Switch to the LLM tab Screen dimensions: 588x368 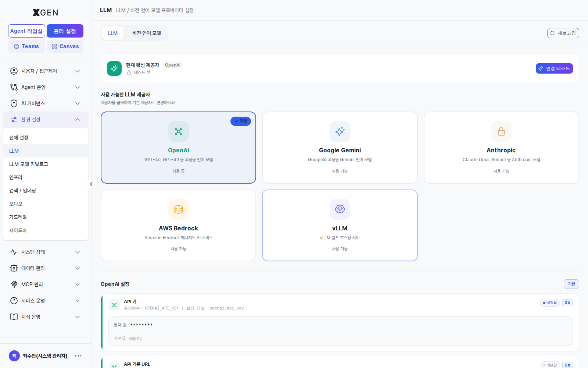point(113,33)
